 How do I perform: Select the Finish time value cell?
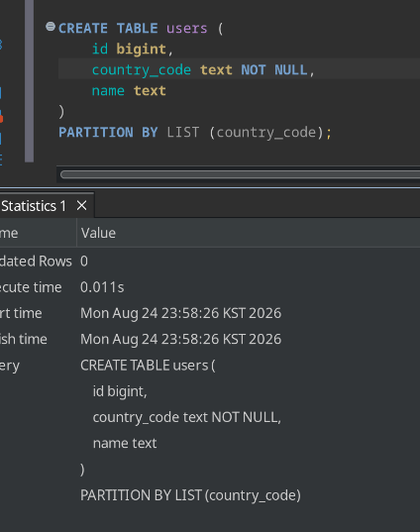pos(181,339)
